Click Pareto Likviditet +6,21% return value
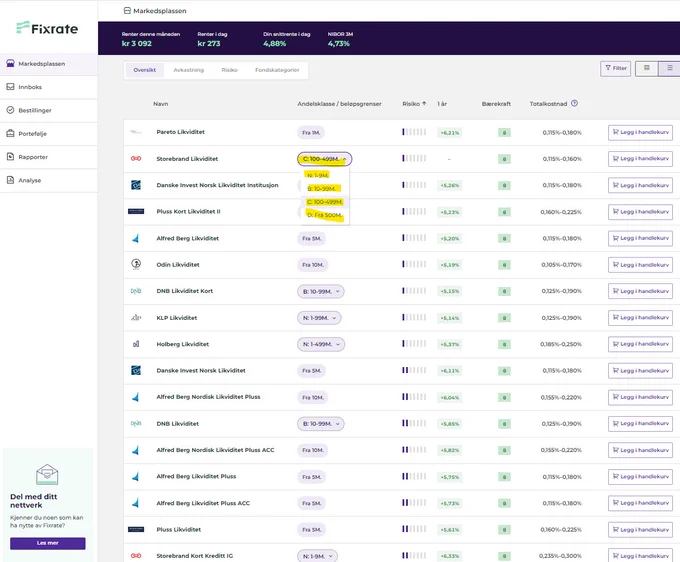680x562 pixels. tap(450, 133)
